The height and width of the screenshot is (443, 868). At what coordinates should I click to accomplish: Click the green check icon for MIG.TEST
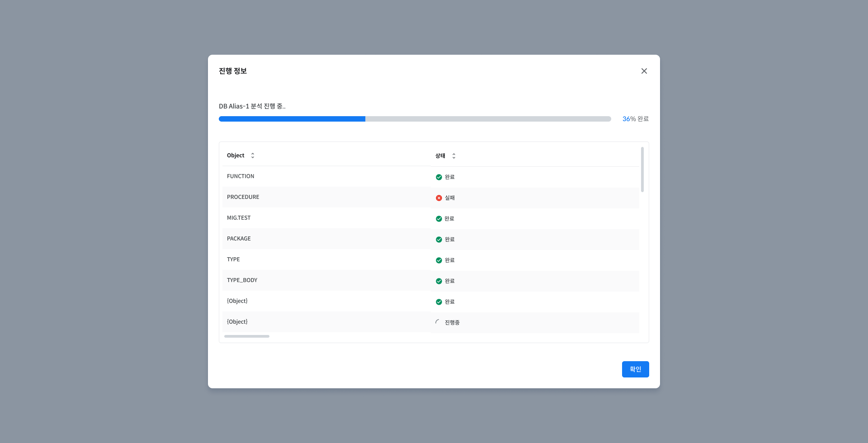click(x=439, y=219)
